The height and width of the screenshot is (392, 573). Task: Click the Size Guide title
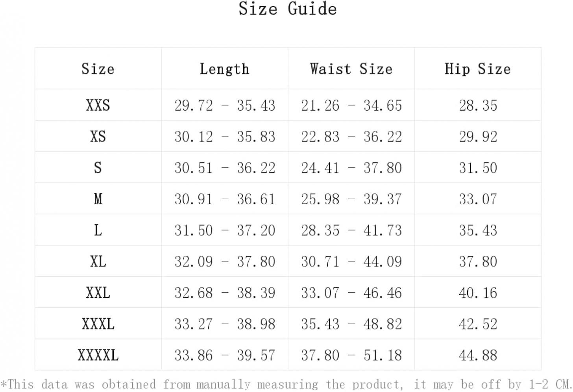(288, 9)
